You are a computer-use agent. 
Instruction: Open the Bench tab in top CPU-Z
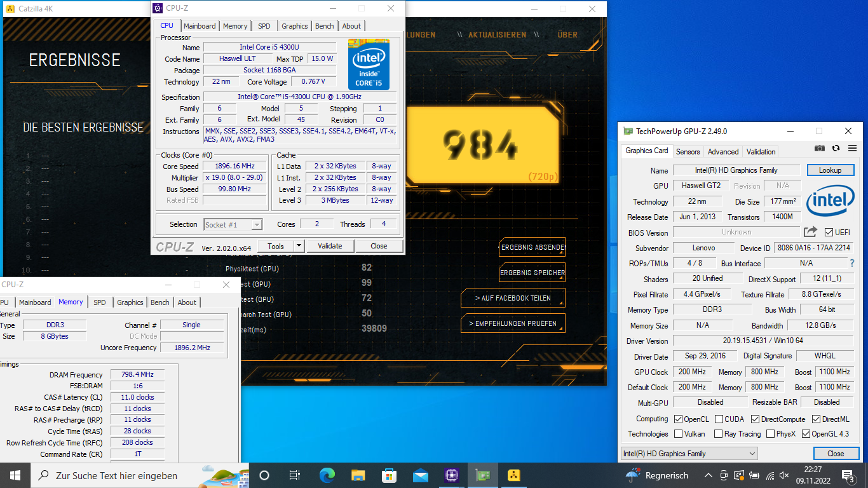click(325, 26)
